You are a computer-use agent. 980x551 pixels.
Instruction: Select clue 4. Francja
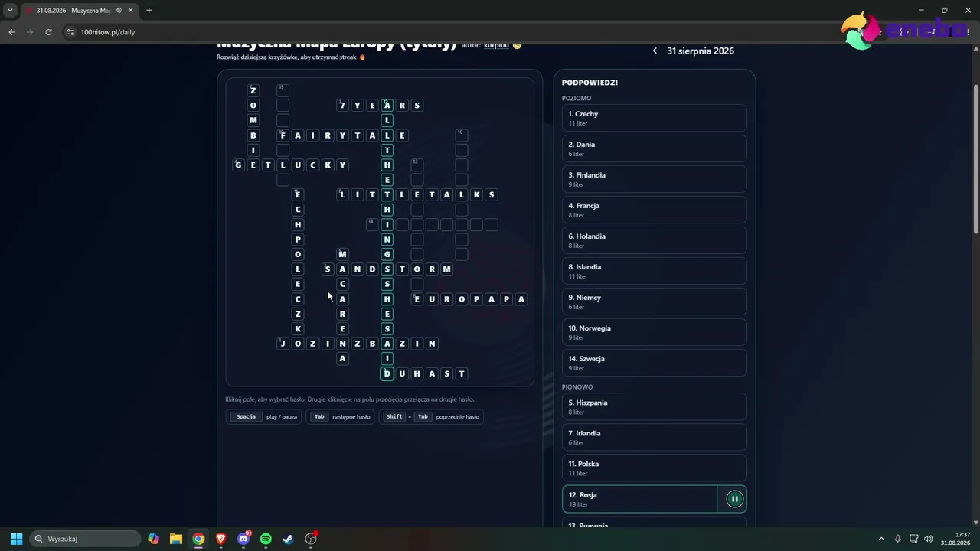(655, 210)
